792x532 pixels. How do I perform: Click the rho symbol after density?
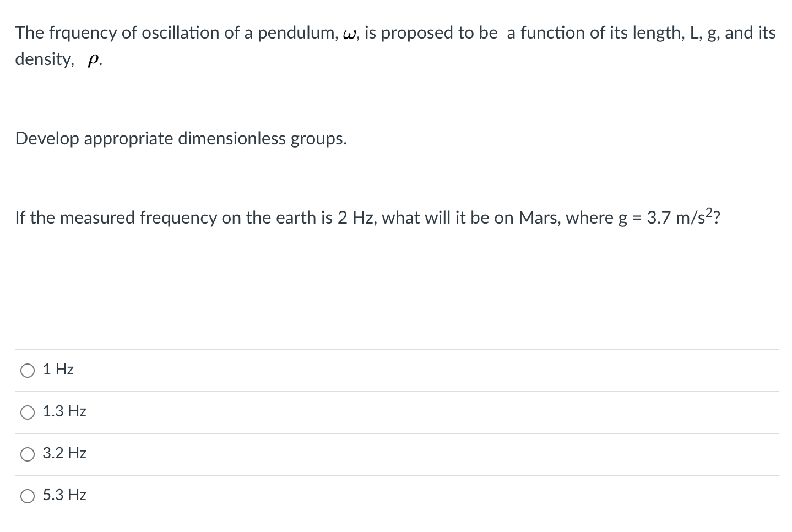click(x=93, y=62)
